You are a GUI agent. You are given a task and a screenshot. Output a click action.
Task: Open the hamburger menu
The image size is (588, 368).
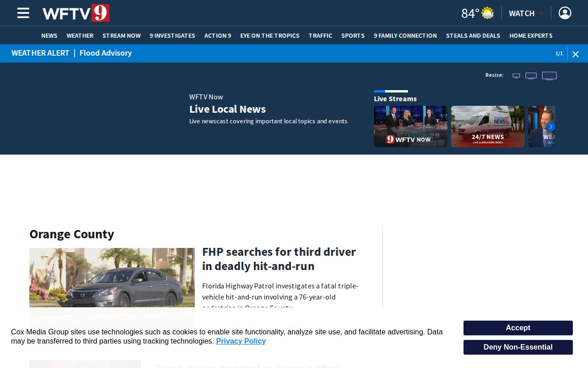[x=23, y=13]
